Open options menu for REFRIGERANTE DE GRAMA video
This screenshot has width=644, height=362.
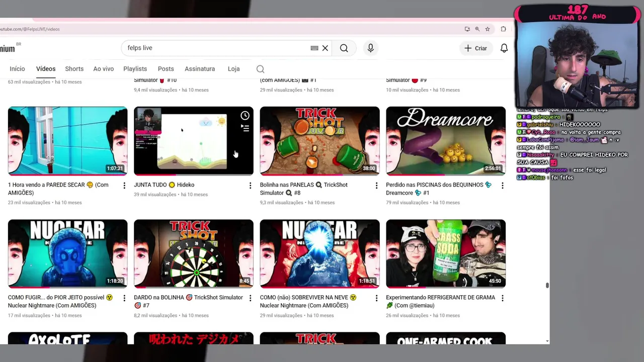coord(502,298)
